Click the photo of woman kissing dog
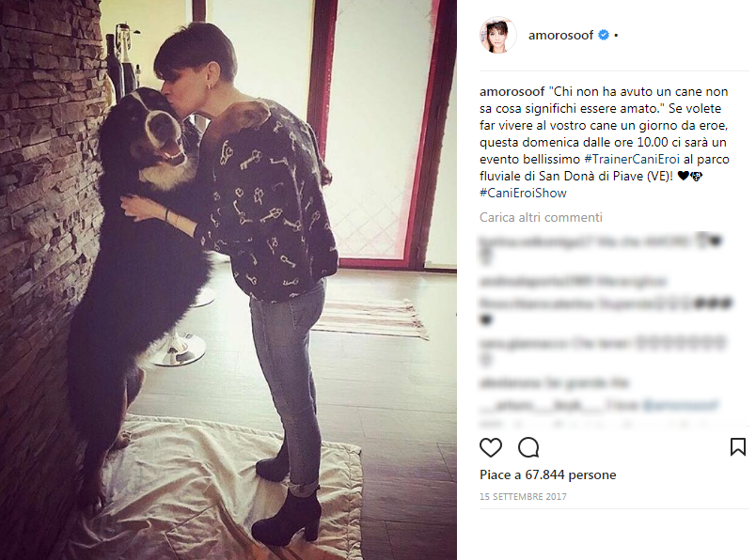 pos(228,280)
